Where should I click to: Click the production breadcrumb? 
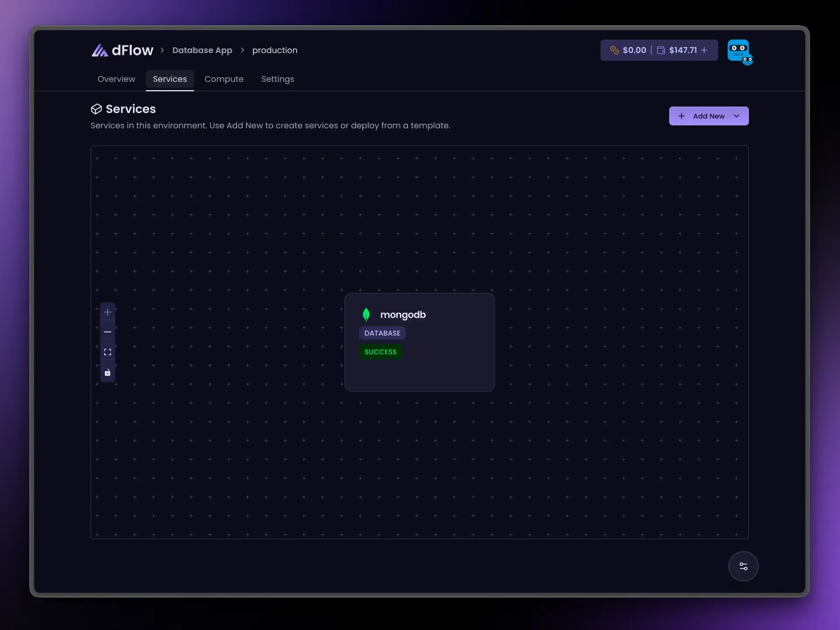275,50
